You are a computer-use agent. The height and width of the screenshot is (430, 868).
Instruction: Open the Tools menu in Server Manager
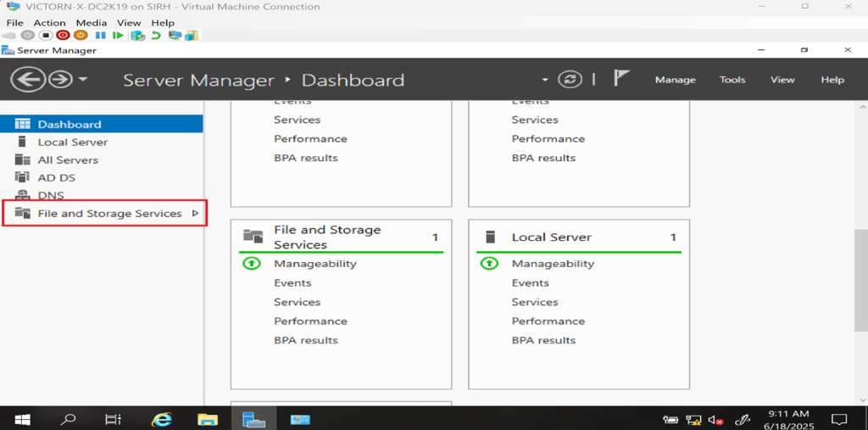[x=732, y=80]
